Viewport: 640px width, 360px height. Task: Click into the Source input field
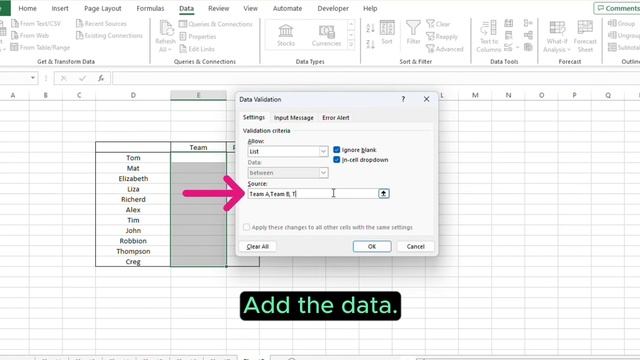click(x=313, y=193)
